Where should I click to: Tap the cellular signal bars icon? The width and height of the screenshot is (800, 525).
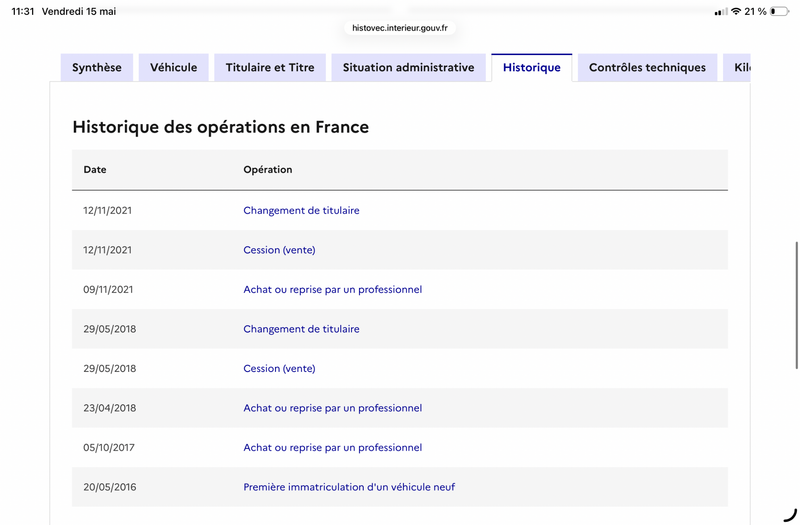coord(721,12)
